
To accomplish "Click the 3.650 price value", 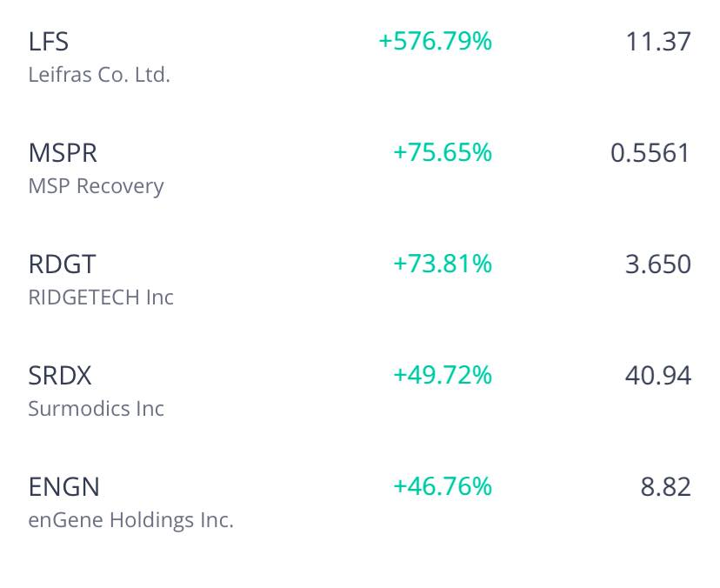I will tap(658, 264).
